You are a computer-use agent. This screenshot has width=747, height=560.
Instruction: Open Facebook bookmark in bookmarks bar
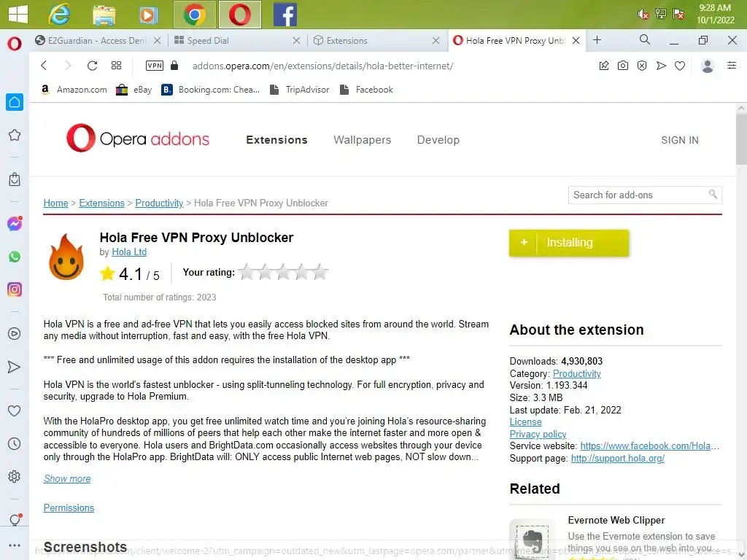pyautogui.click(x=366, y=90)
